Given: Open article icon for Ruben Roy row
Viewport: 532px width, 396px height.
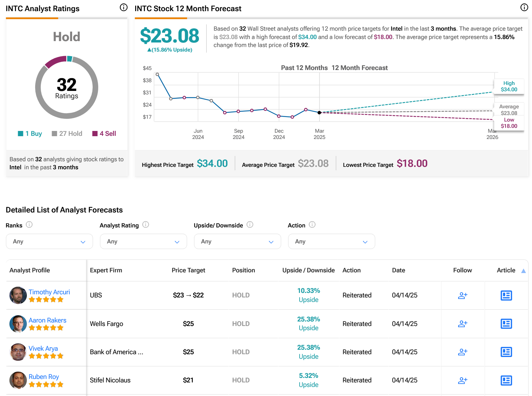Looking at the screenshot, I should (506, 380).
